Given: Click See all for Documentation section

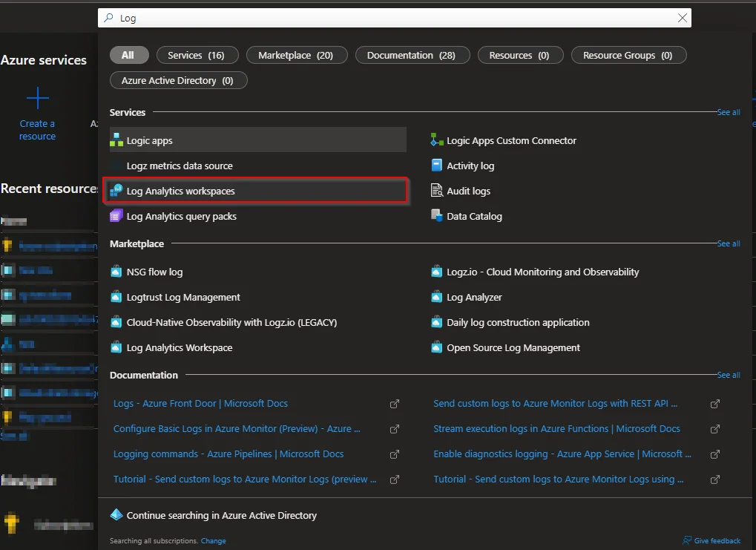Looking at the screenshot, I should 729,375.
